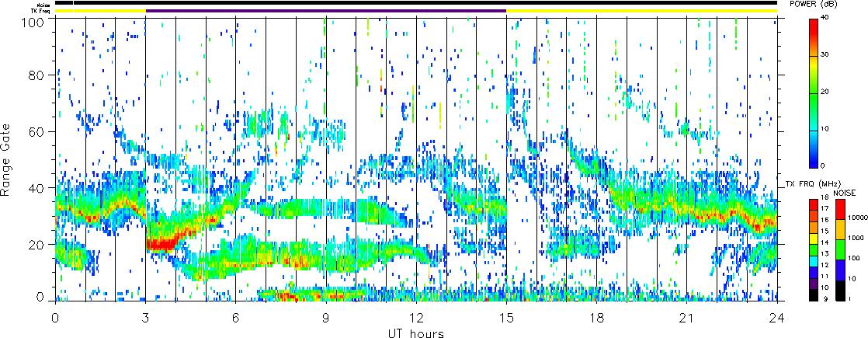Click the '12' tick on UT hours axis
The height and width of the screenshot is (338, 868).
pos(416,318)
